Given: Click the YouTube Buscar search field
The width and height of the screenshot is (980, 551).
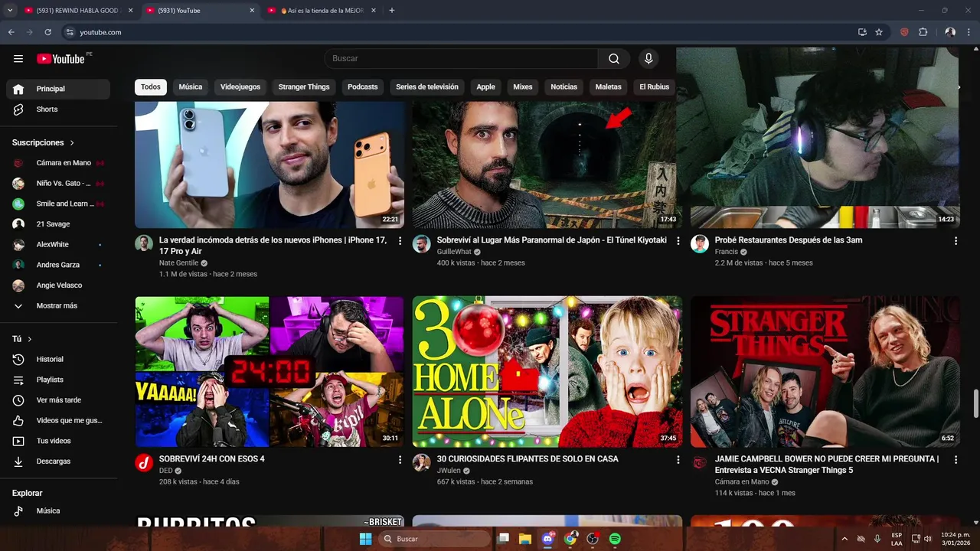Looking at the screenshot, I should click(x=461, y=59).
